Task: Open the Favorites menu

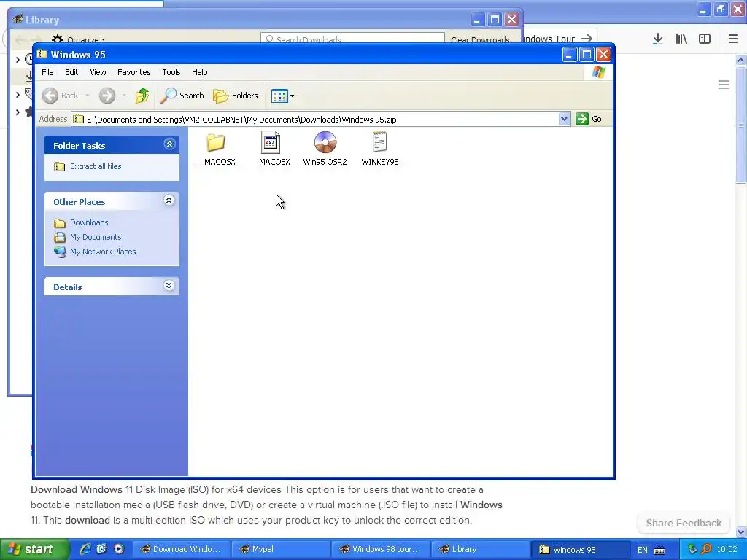Action: click(x=134, y=72)
